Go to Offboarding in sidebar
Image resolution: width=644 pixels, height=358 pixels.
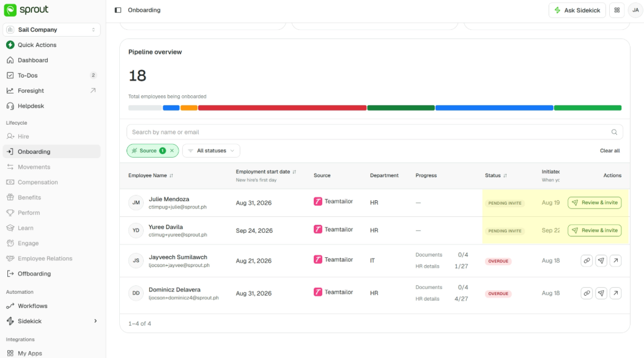(x=34, y=274)
